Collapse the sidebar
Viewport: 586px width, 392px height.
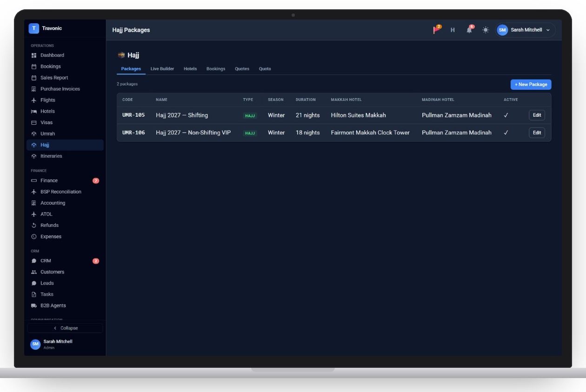pyautogui.click(x=65, y=328)
